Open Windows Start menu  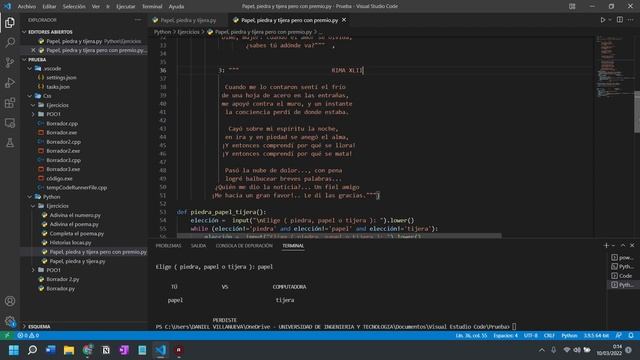coord(13,350)
